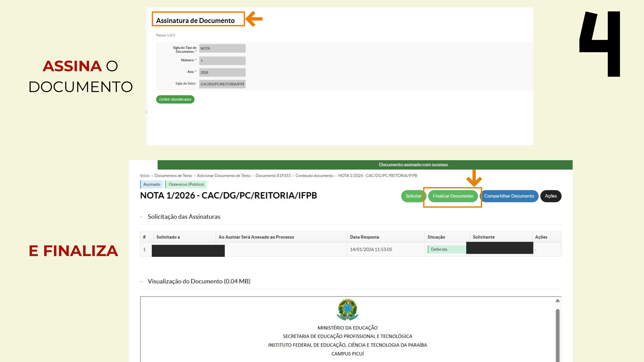This screenshot has width=644, height=362.
Task: Collapse the Visualização do Documento section
Action: tap(142, 282)
